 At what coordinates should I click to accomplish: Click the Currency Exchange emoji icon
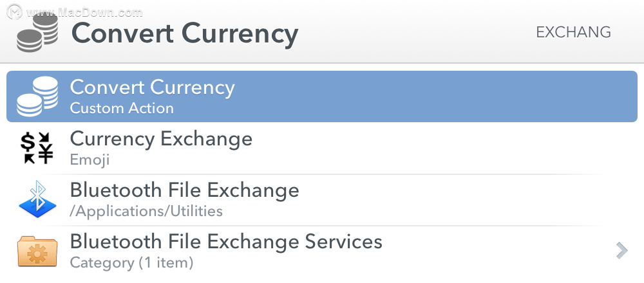pyautogui.click(x=37, y=148)
